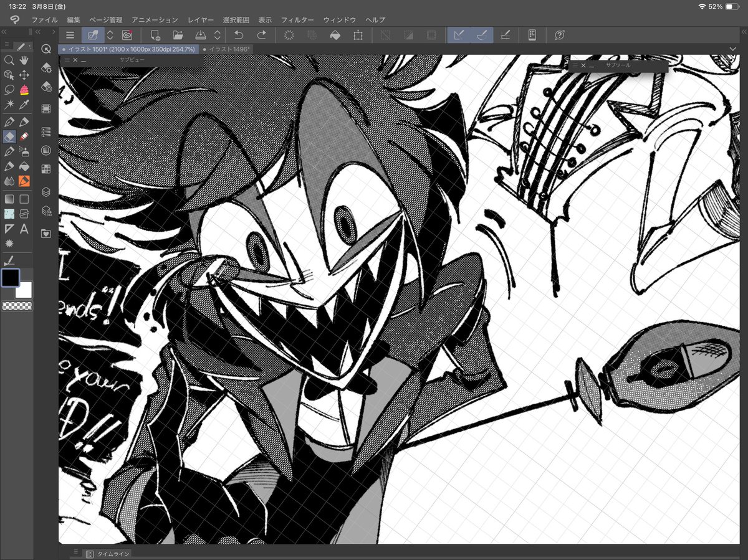
Task: Open the ファイル menu
Action: (x=44, y=20)
